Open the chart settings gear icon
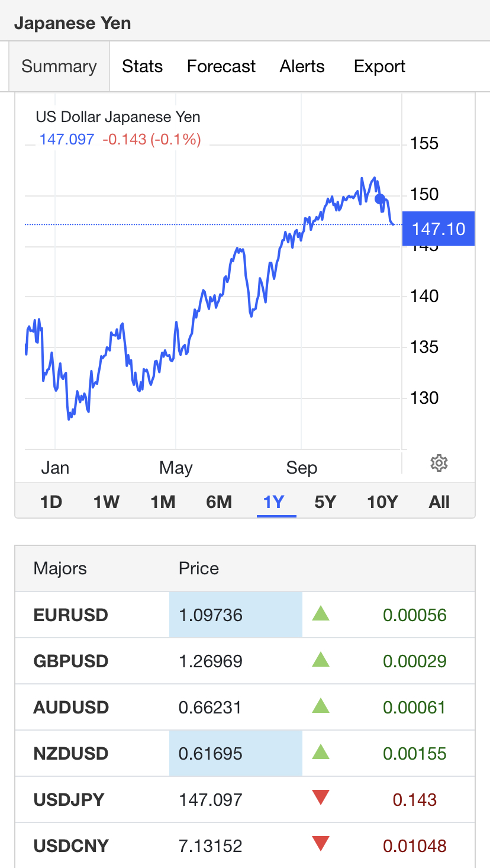 coord(439,463)
